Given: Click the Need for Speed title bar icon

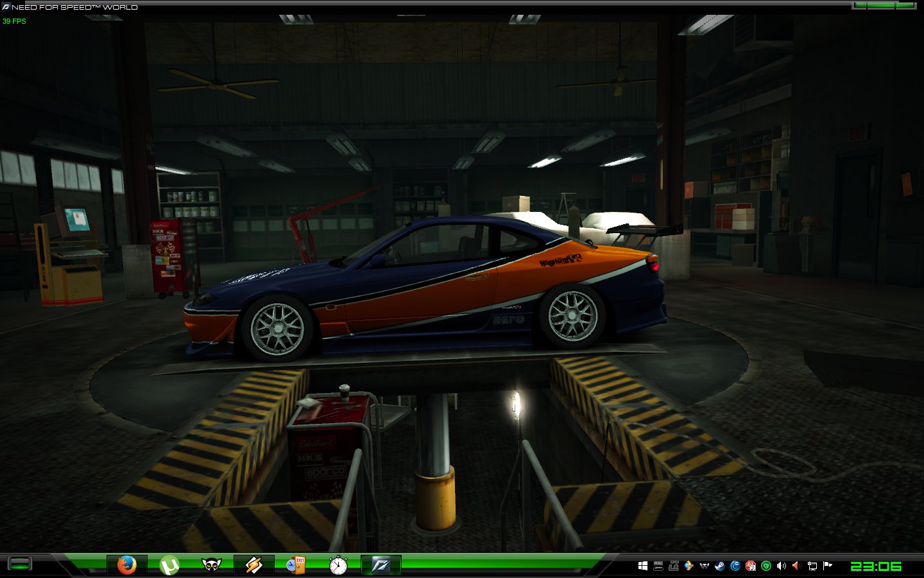Looking at the screenshot, I should coord(6,7).
